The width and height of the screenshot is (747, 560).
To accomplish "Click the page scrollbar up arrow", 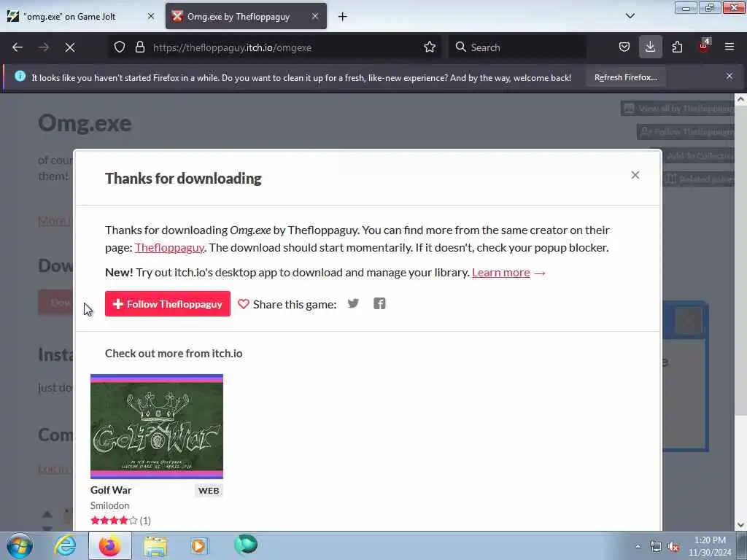I will [x=740, y=100].
